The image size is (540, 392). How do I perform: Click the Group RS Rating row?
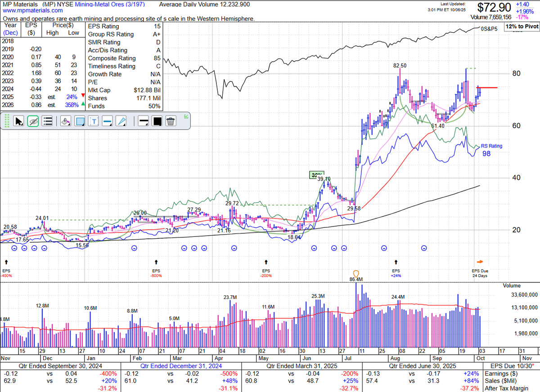(124, 34)
